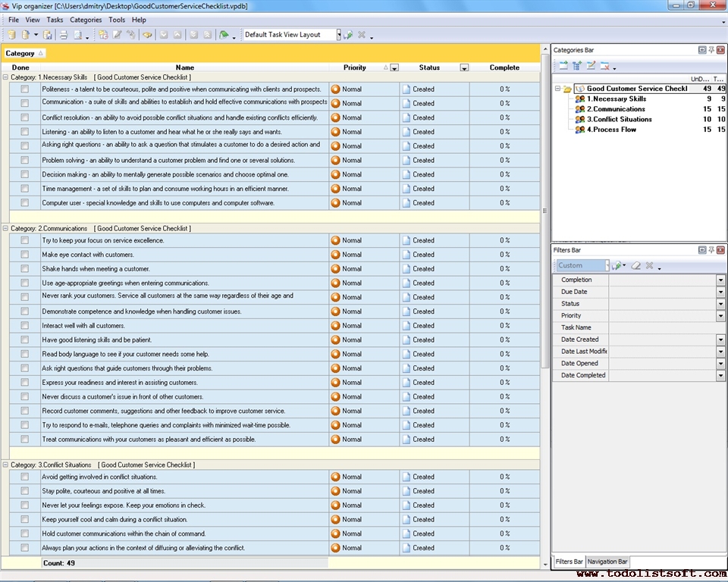Click Delete Category icon in Categories Bar
The height and width of the screenshot is (582, 728).
click(605, 66)
